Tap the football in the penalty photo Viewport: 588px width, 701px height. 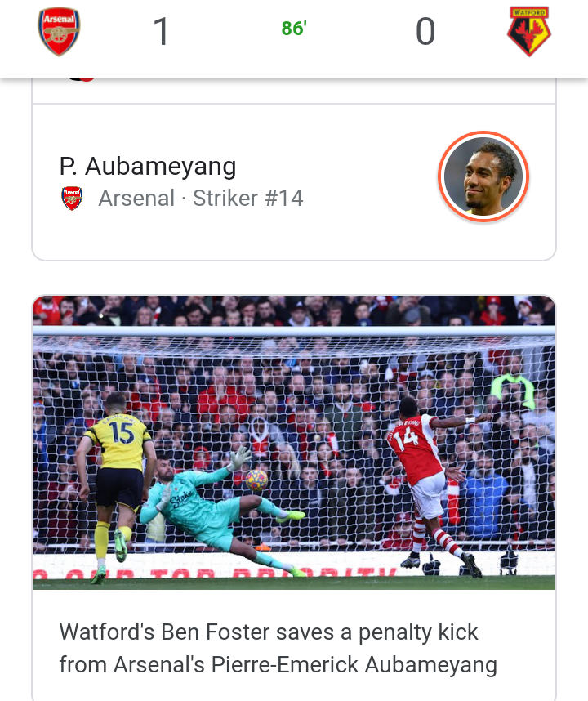coord(256,480)
